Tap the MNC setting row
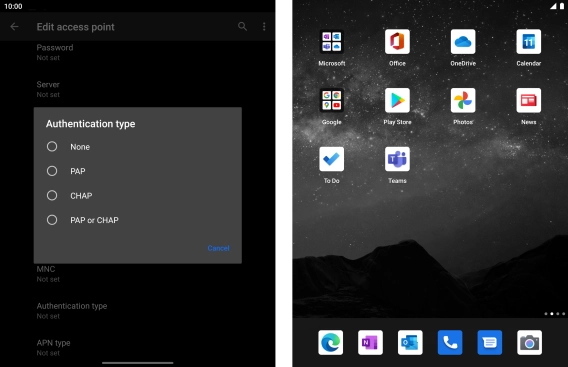This screenshot has width=568, height=367. (x=138, y=274)
